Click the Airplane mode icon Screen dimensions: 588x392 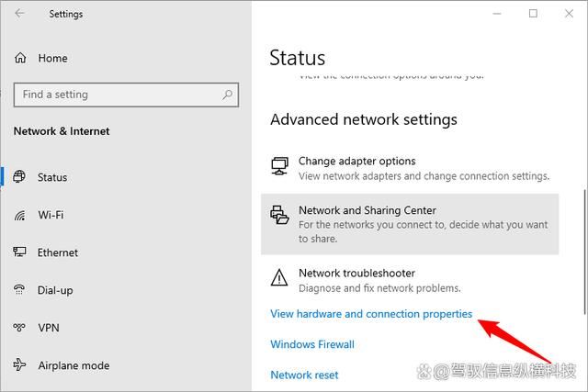(20, 365)
